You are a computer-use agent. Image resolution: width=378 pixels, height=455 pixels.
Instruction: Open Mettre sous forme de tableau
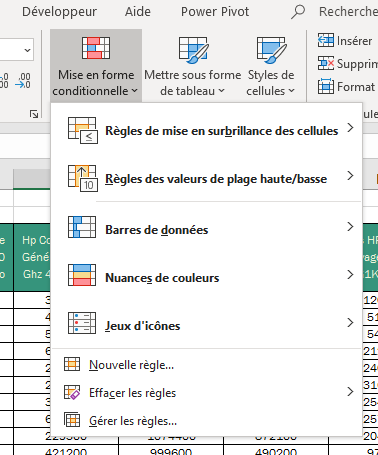193,66
